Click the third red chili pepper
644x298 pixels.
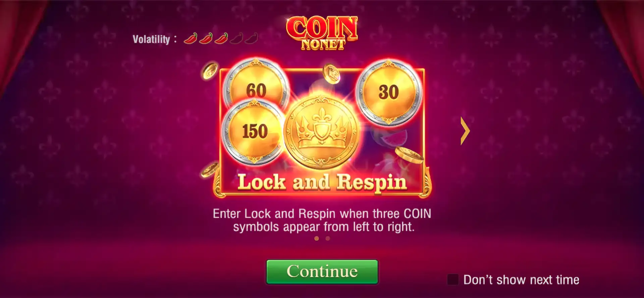221,38
